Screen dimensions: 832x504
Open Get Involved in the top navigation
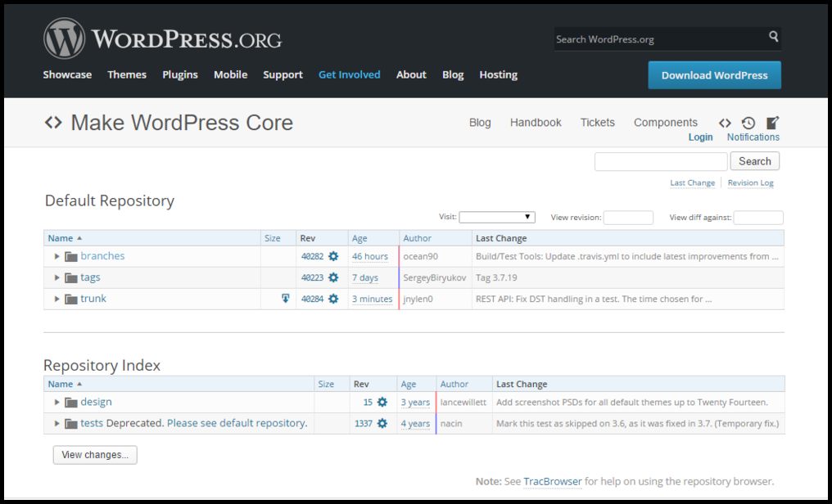point(349,74)
